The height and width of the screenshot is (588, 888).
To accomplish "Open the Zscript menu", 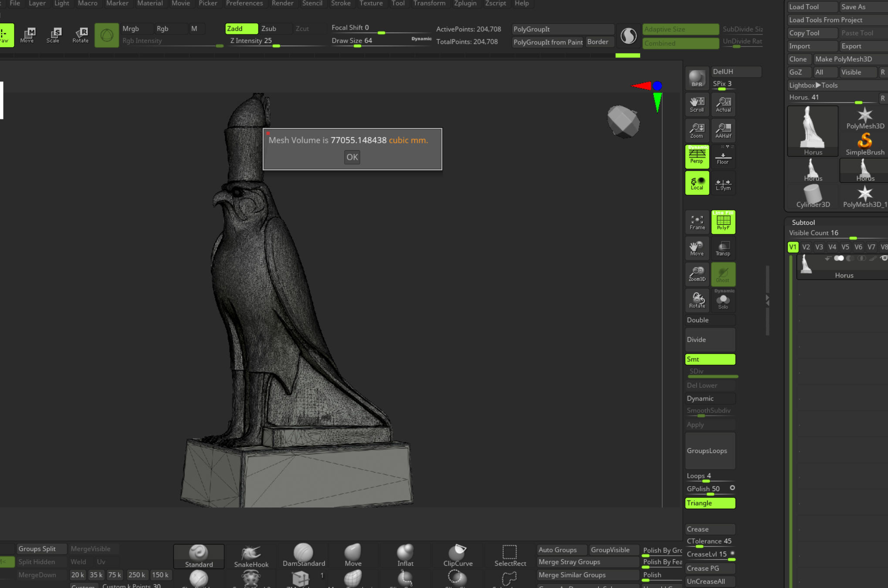I will pos(495,3).
